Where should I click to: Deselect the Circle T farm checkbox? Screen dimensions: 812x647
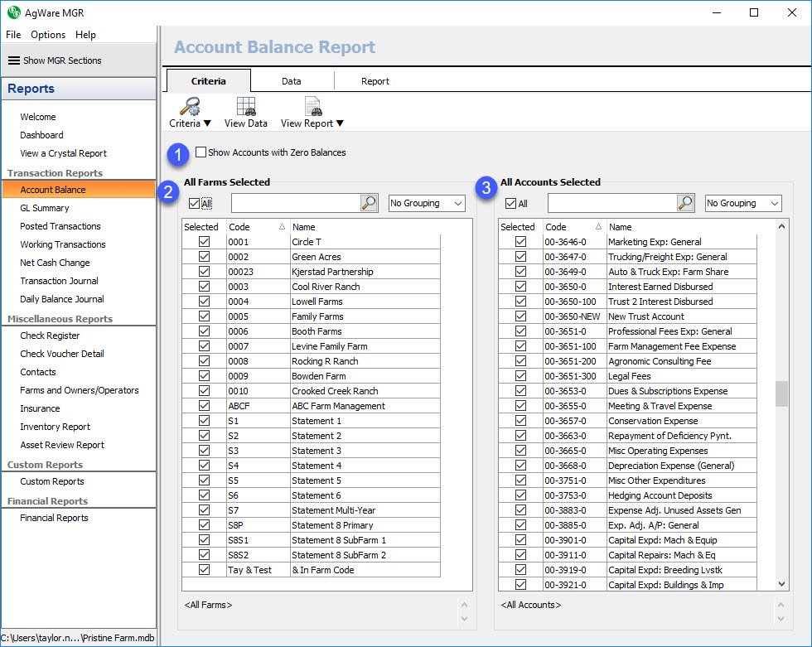205,242
